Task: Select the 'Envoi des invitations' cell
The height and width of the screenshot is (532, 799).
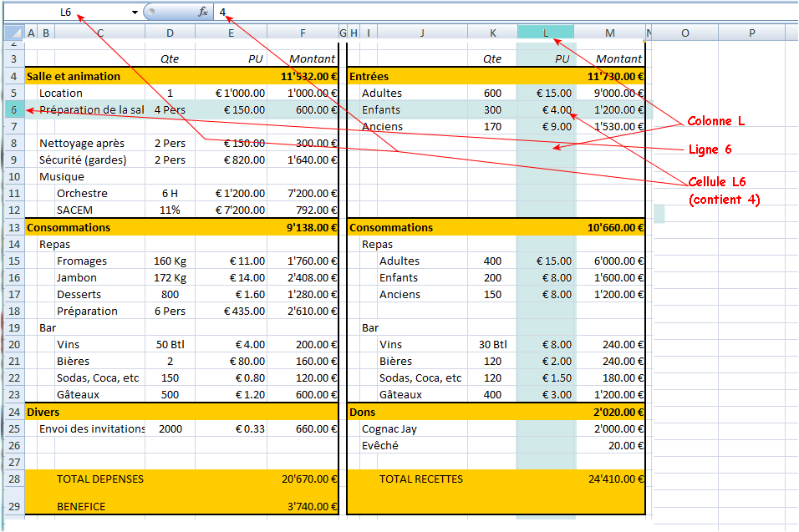Action: tap(92, 428)
